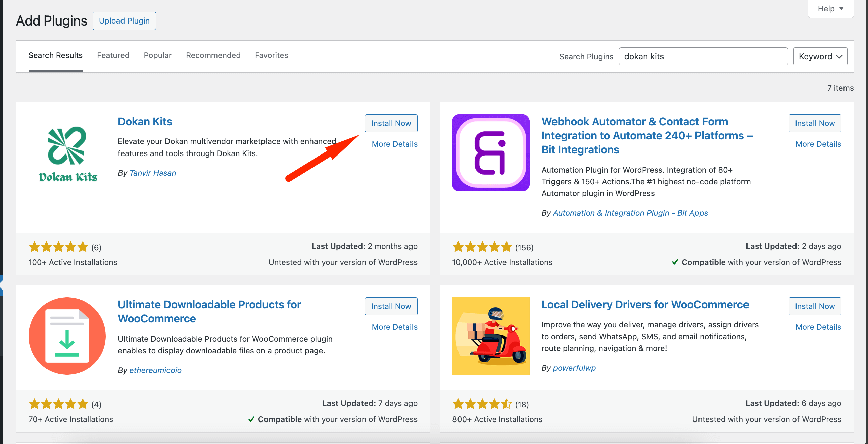This screenshot has width=868, height=444.
Task: Click Install Now for Dokan Kits
Action: click(x=390, y=123)
